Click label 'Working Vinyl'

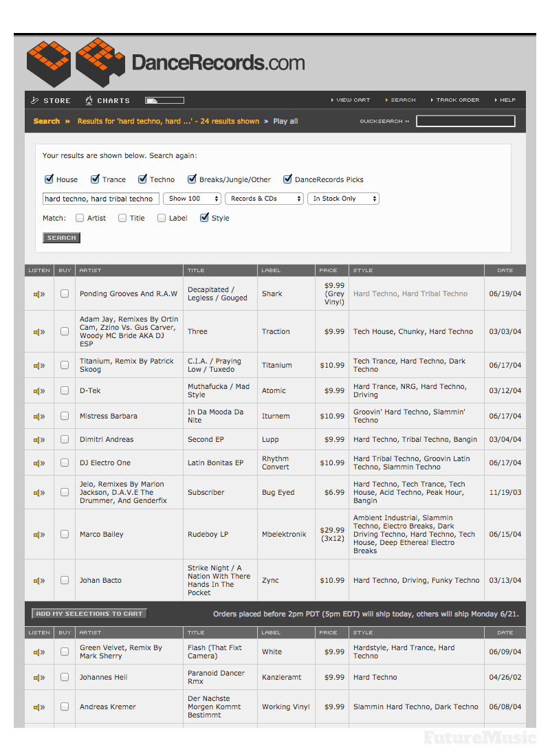tap(285, 707)
